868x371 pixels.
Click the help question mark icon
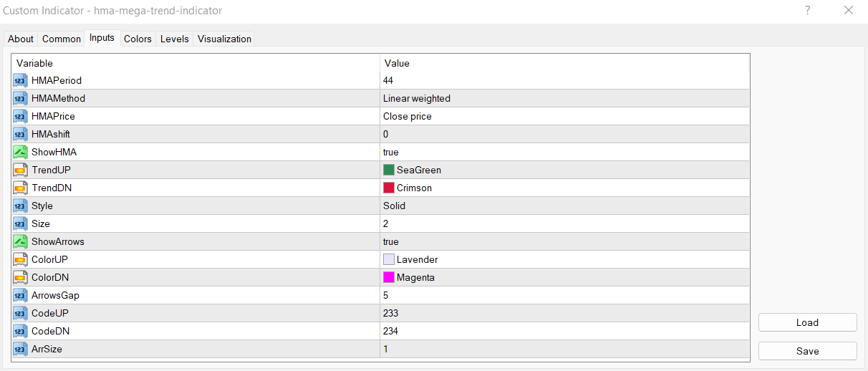[808, 10]
